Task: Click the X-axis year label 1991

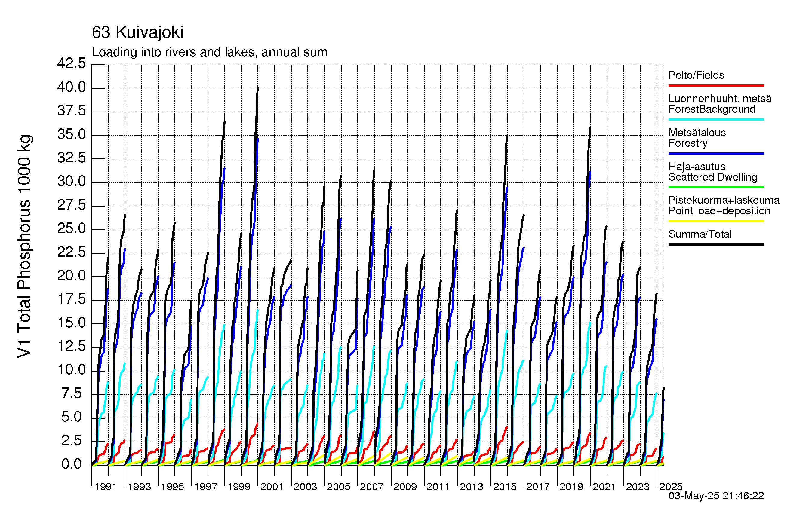Action: tap(106, 487)
